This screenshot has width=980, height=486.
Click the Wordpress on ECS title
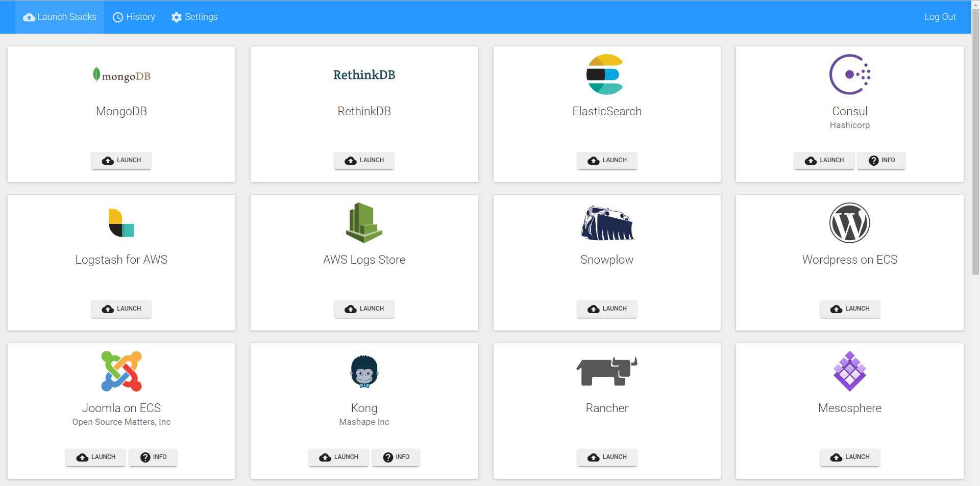[850, 260]
